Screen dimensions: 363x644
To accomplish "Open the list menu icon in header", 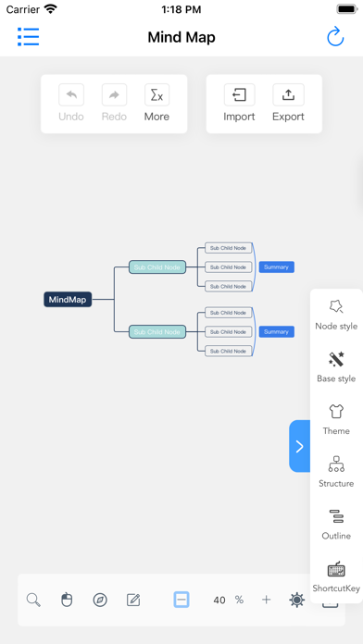I will click(29, 37).
